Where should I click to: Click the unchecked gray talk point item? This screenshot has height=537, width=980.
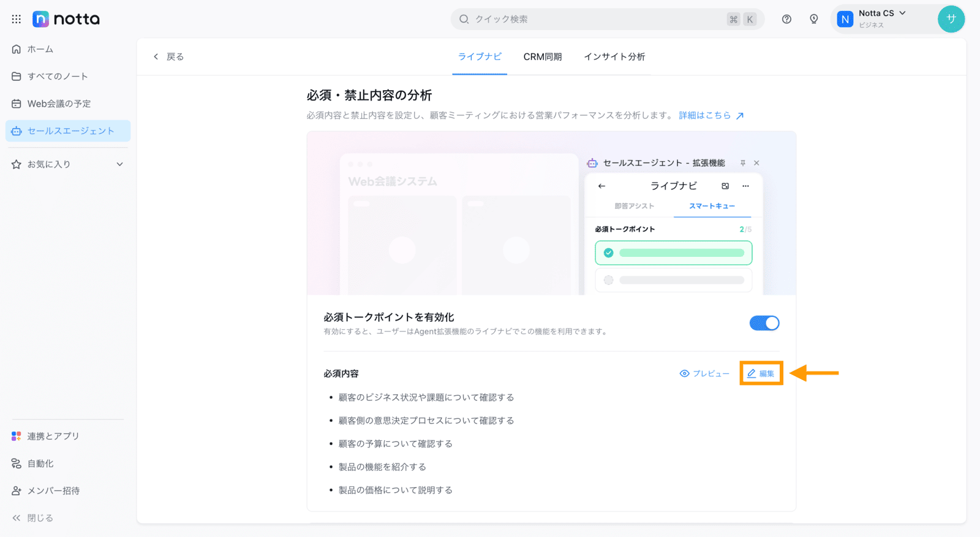(x=674, y=280)
